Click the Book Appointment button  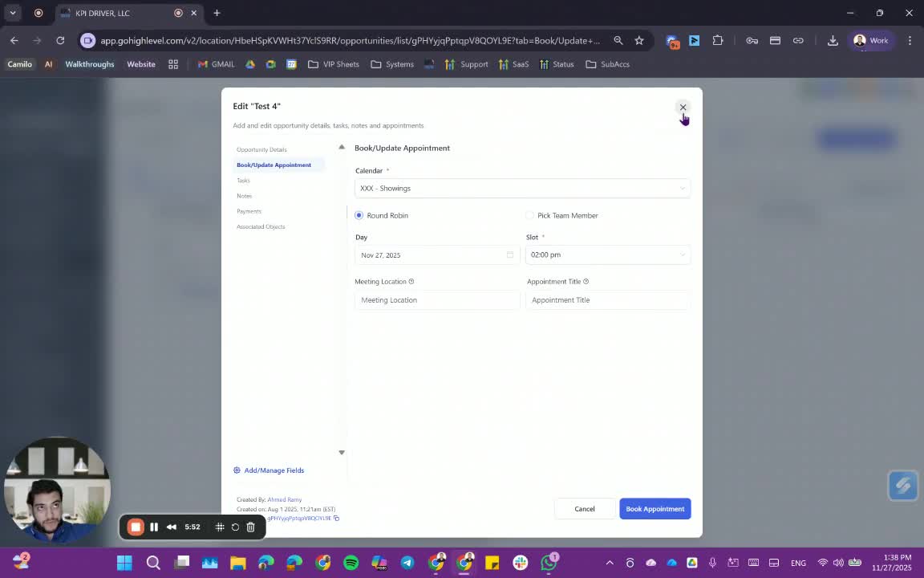click(x=654, y=509)
